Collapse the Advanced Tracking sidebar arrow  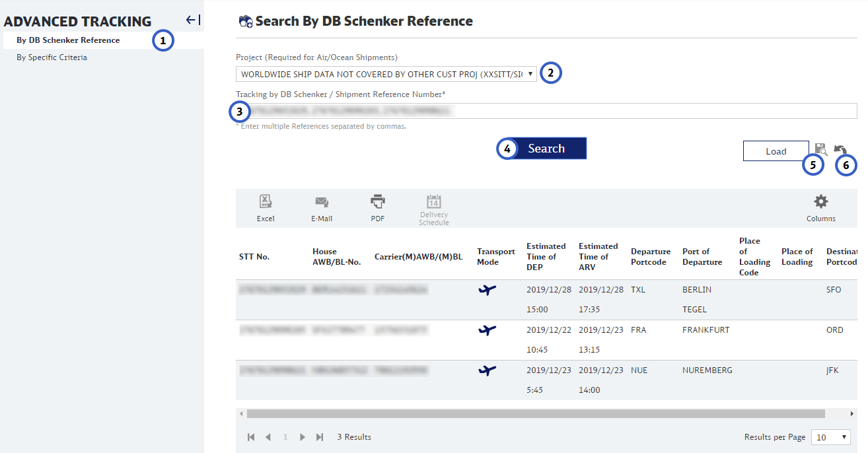point(193,20)
